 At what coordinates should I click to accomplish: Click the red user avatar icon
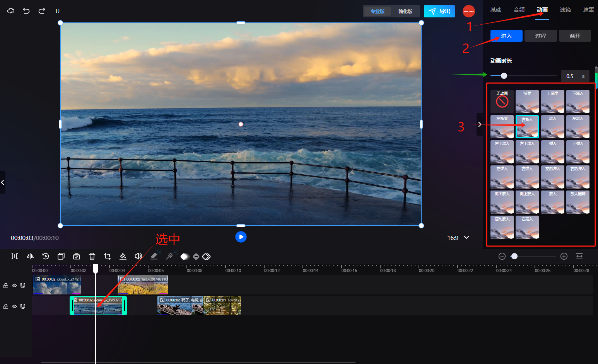pyautogui.click(x=469, y=11)
